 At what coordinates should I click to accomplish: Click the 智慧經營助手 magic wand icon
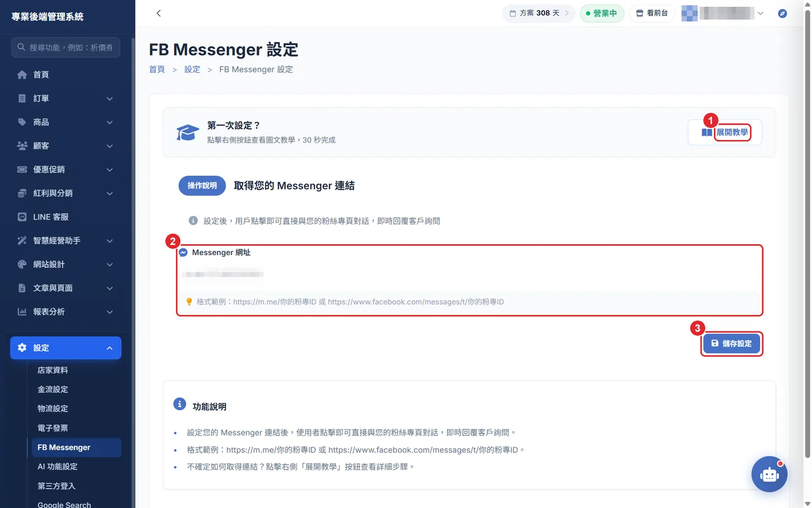click(x=22, y=240)
